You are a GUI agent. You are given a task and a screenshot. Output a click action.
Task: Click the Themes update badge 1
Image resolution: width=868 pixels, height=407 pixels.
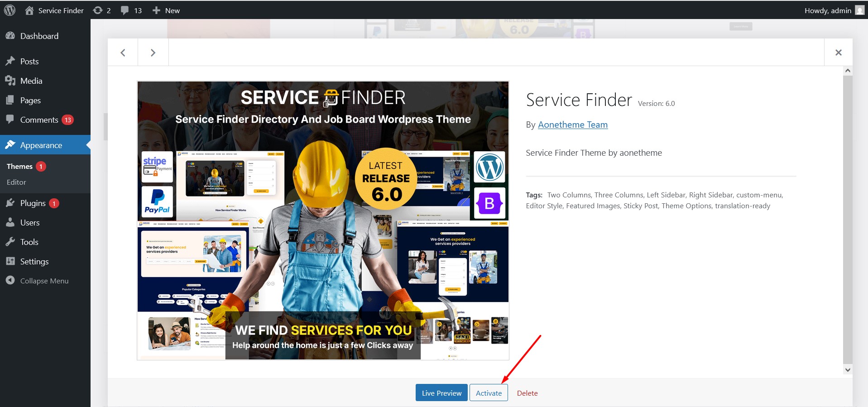point(41,167)
